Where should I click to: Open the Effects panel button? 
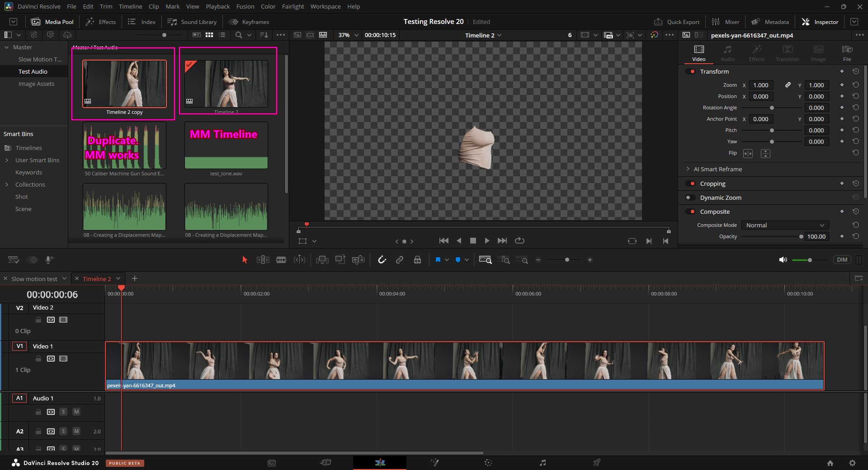click(101, 22)
